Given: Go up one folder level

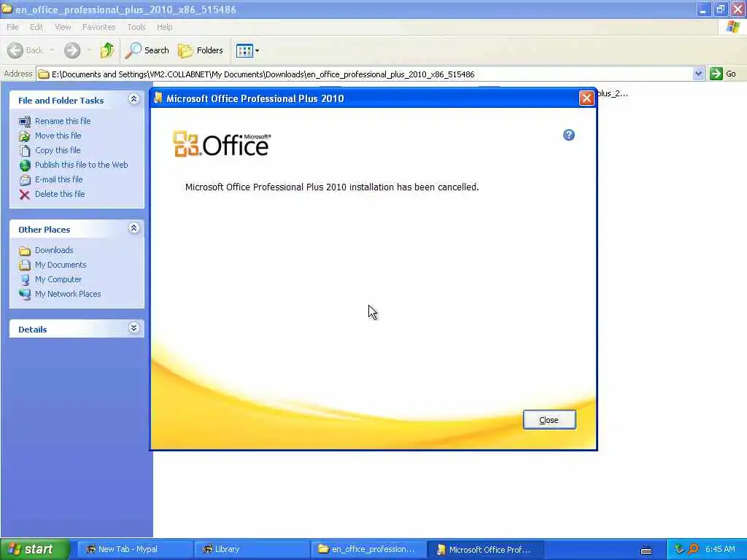Looking at the screenshot, I should [x=107, y=50].
